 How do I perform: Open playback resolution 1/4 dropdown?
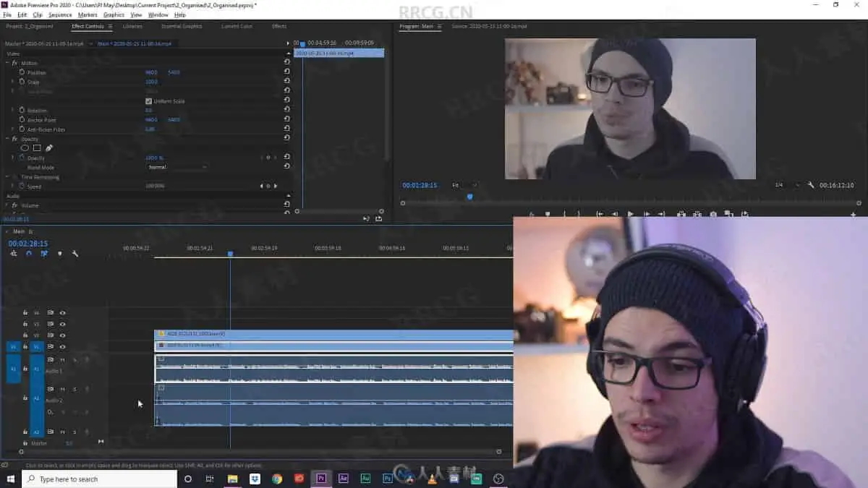coord(787,185)
